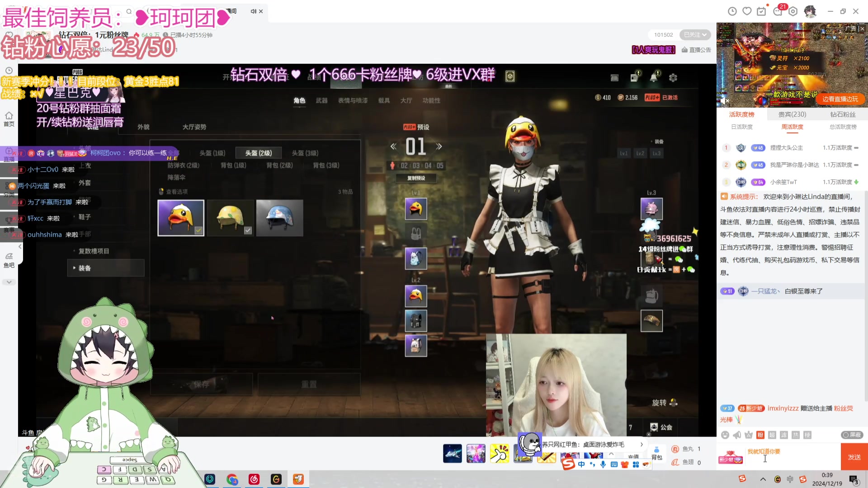The image size is (868, 488).
Task: Open the user avatar in title bar
Action: (810, 11)
